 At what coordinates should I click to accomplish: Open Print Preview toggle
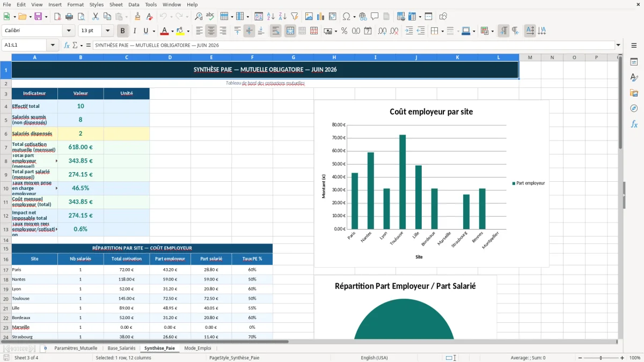pos(80,17)
